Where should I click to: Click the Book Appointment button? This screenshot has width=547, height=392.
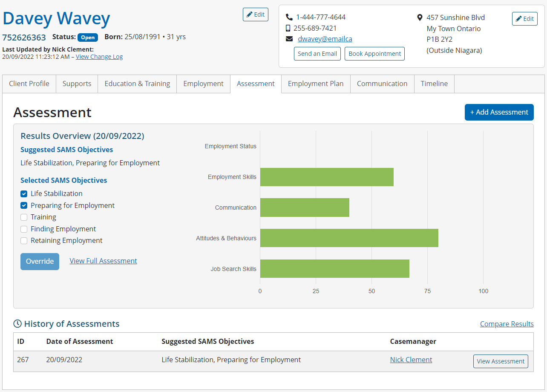[x=374, y=54]
